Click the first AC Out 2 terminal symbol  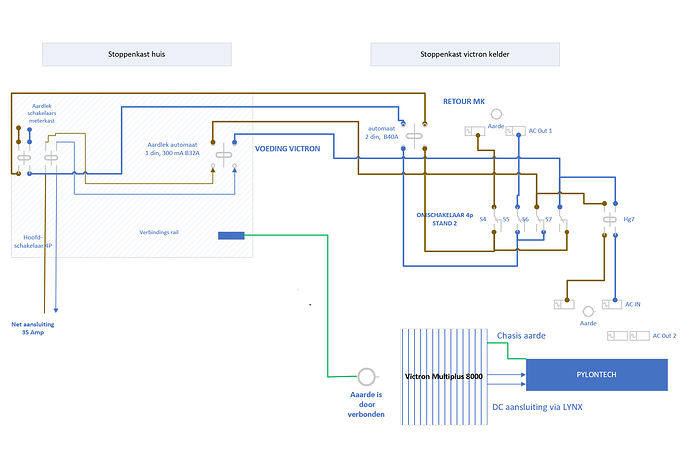pyautogui.click(x=617, y=336)
